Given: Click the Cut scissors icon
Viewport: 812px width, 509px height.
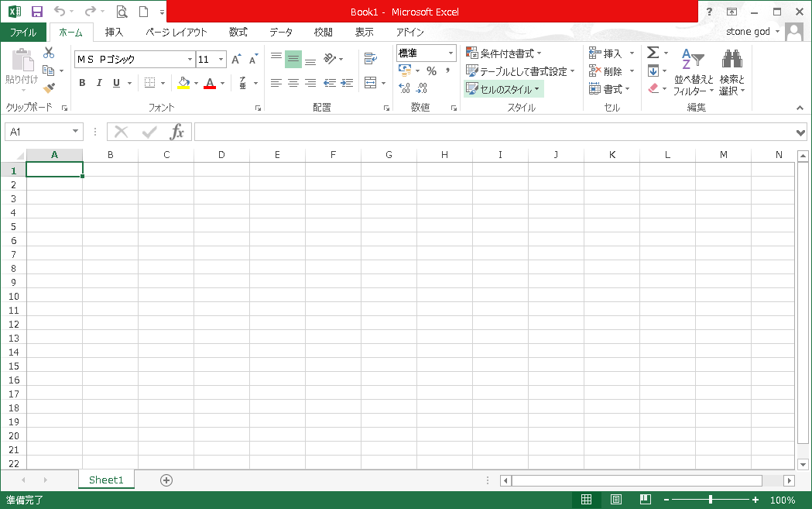Looking at the screenshot, I should click(49, 53).
